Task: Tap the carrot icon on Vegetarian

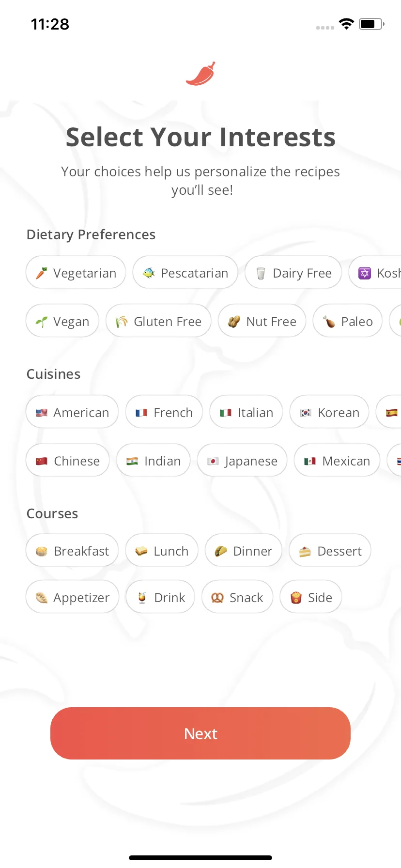Action: [42, 273]
